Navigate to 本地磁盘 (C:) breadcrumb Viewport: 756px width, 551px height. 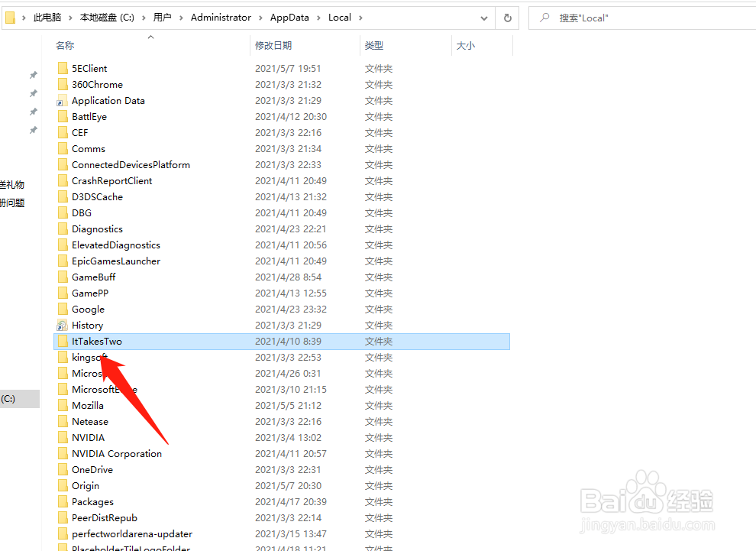(107, 18)
